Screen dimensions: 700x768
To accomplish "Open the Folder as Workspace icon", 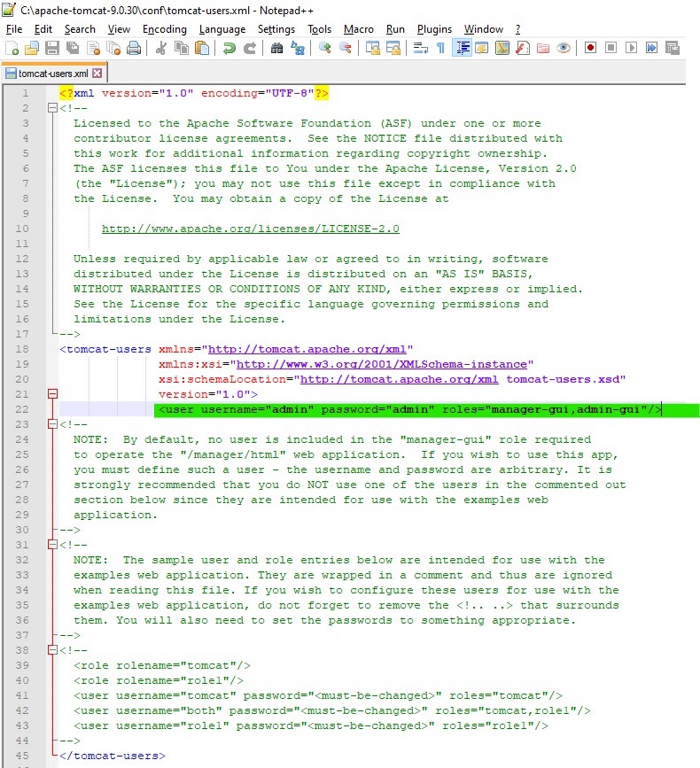I will coord(543,48).
